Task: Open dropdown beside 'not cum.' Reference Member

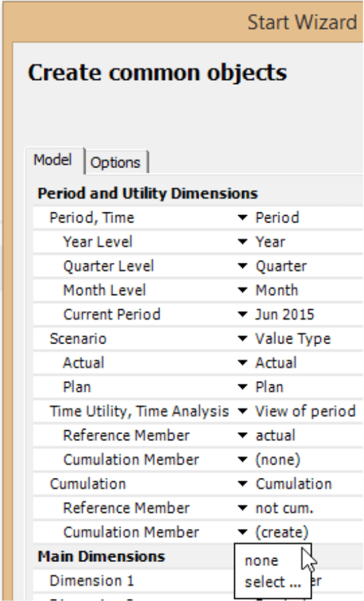Action: click(x=242, y=508)
